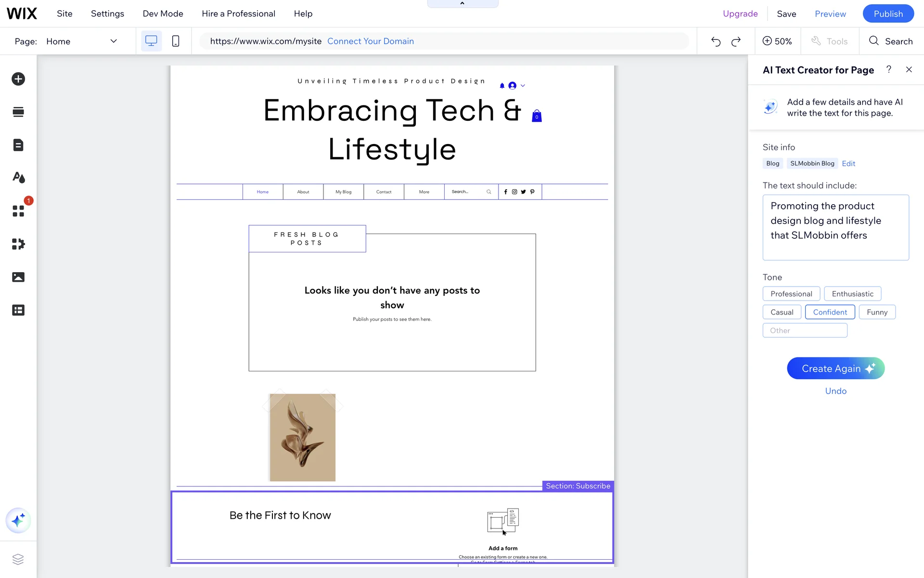Viewport: 924px width, 578px height.
Task: Expand the Page Home dropdown
Action: click(114, 41)
